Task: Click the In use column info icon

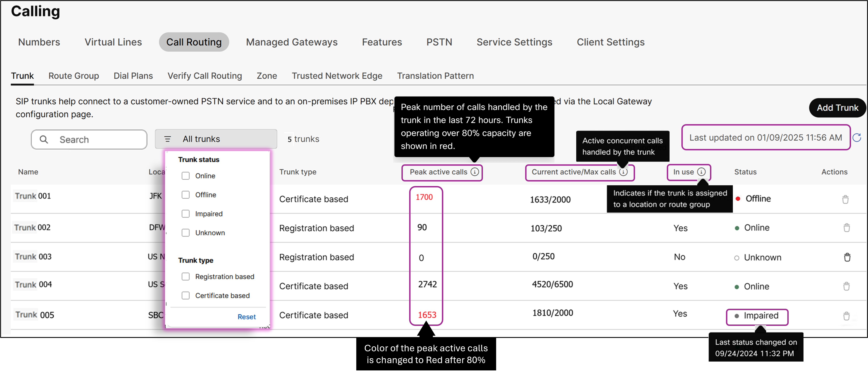Action: pos(702,172)
